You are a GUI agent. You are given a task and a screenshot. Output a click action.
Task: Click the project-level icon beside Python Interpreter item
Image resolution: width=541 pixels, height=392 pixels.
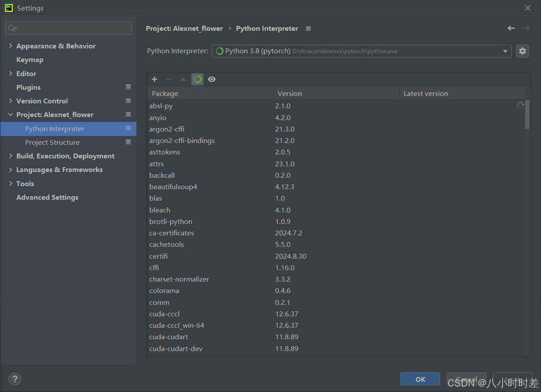coord(128,128)
